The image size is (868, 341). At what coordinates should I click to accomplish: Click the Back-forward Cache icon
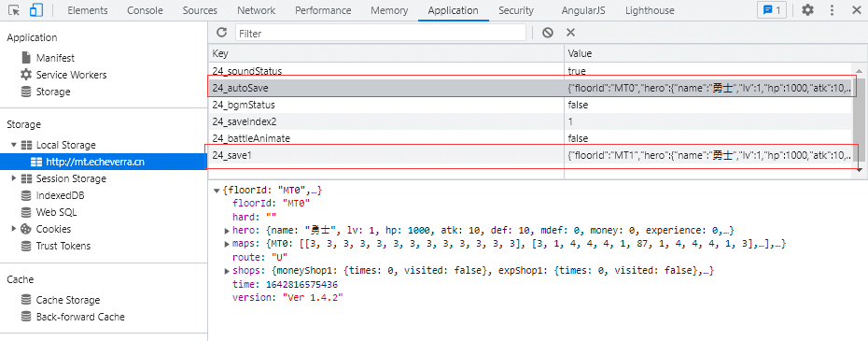(26, 317)
